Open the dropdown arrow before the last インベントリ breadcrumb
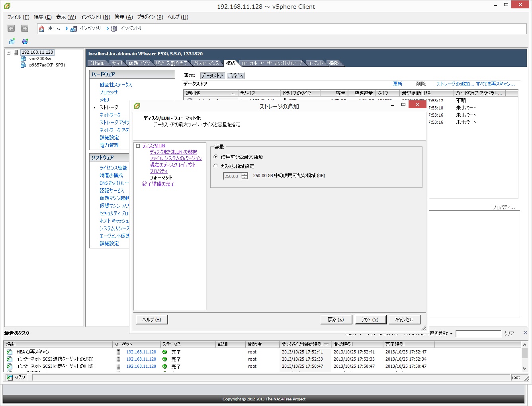 tap(108, 29)
